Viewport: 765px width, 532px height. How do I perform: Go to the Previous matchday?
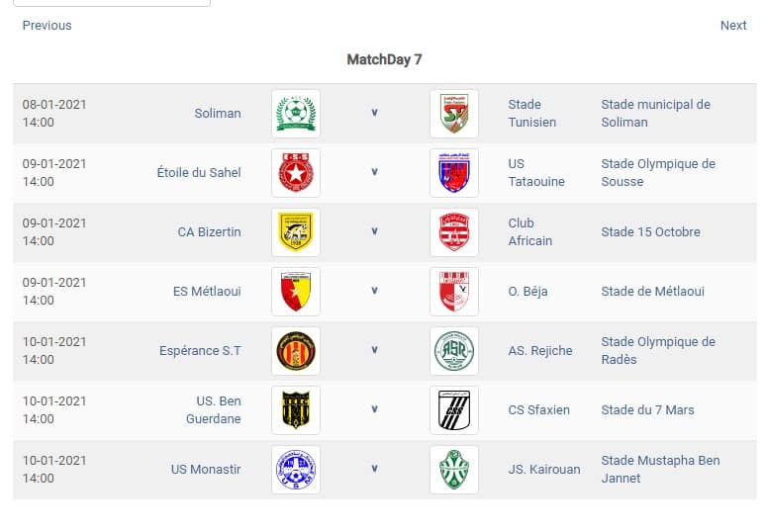47,26
